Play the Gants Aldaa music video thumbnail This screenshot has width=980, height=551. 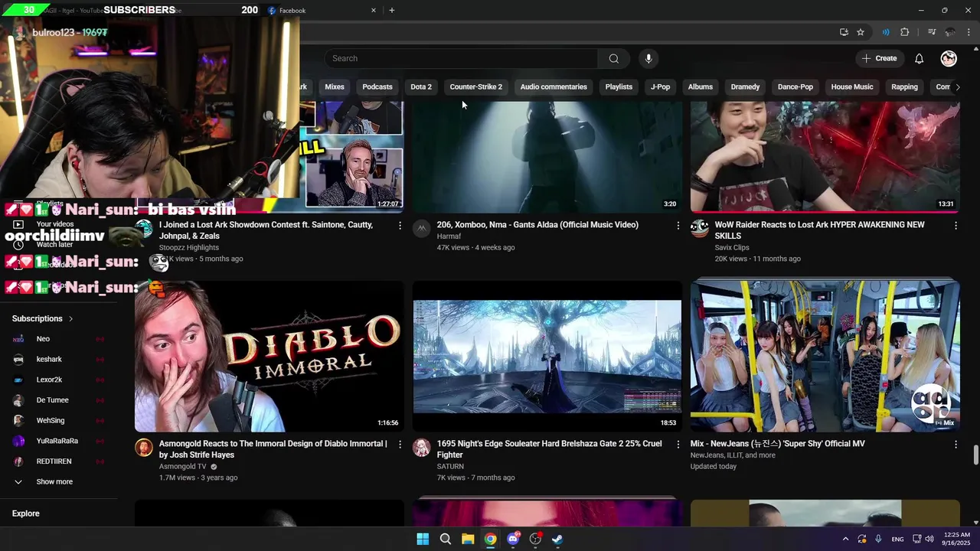[547, 157]
